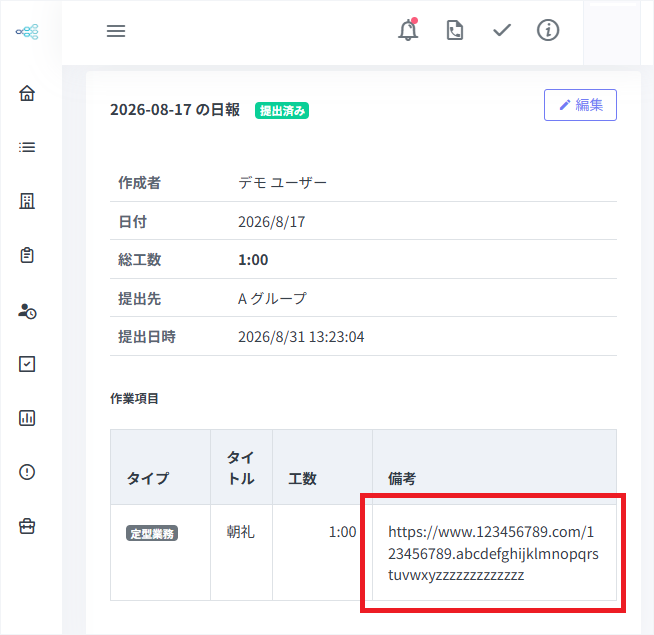Open the hamburger menu
This screenshot has height=635, width=654.
pyautogui.click(x=116, y=31)
